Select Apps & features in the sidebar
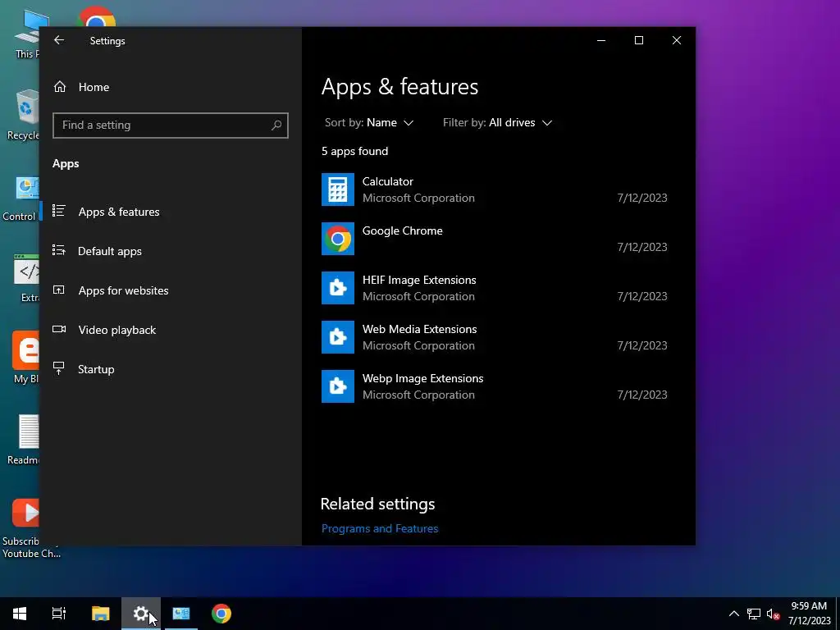Image resolution: width=840 pixels, height=630 pixels. [x=171, y=212]
